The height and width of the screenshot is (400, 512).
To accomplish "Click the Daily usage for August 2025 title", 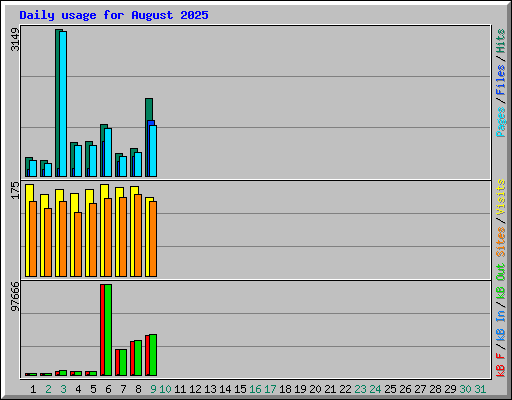I will 114,15.
